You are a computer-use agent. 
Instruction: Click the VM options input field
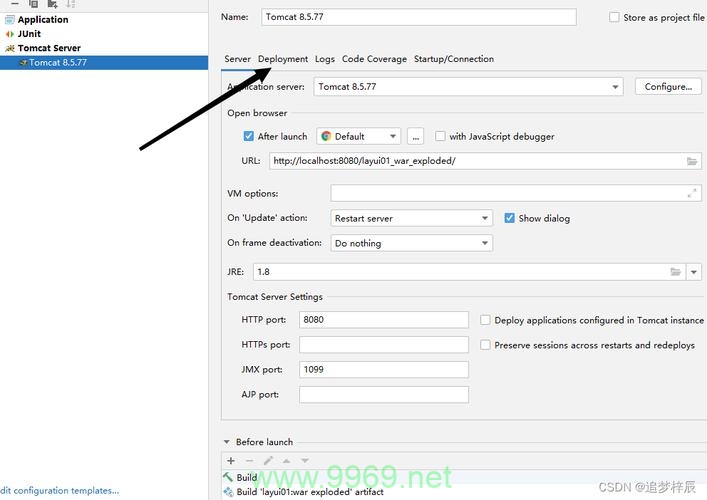click(516, 193)
